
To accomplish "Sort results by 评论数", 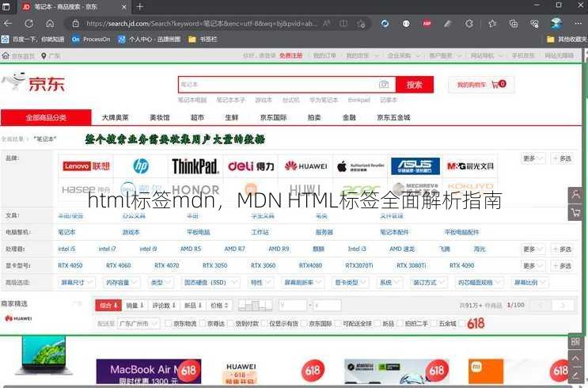I will [x=165, y=306].
